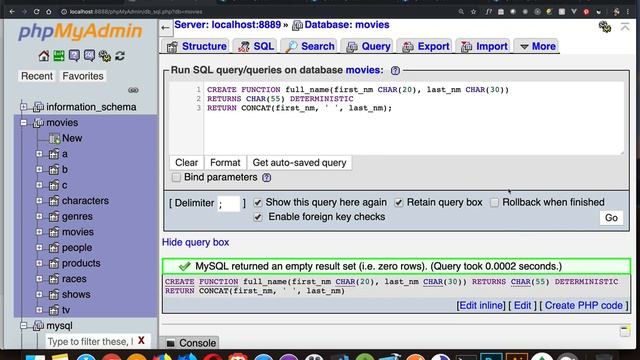640x360 pixels.
Task: Click the Format button
Action: click(225, 163)
